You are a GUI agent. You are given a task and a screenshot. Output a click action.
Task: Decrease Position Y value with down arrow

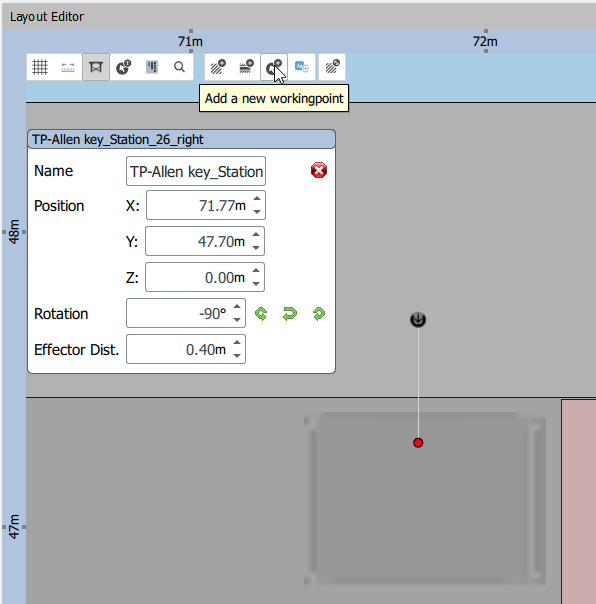[x=256, y=248]
